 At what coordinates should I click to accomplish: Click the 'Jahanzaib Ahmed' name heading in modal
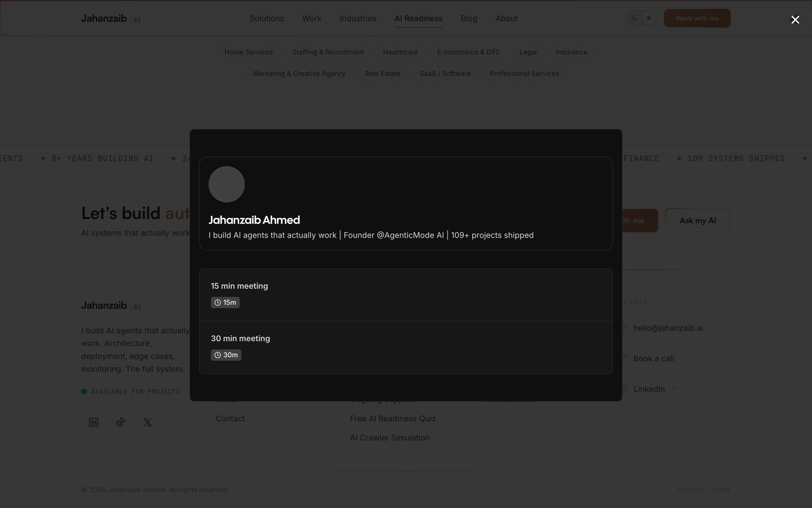254,220
